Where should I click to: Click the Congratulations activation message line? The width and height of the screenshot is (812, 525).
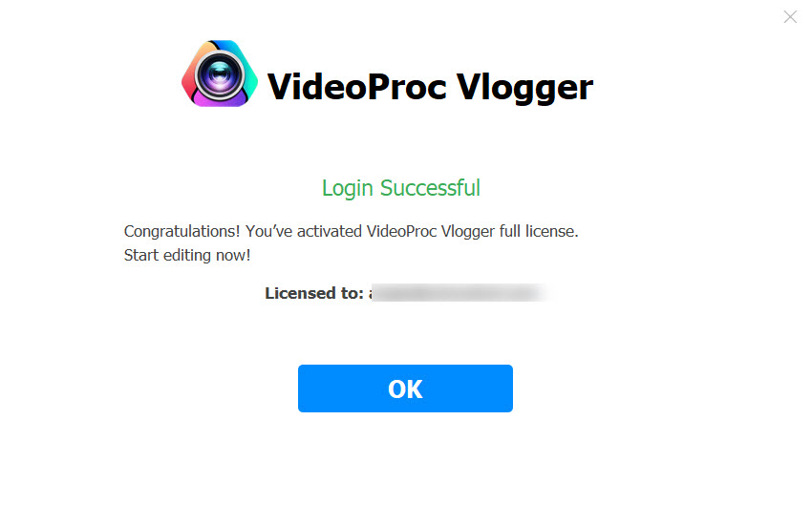352,231
